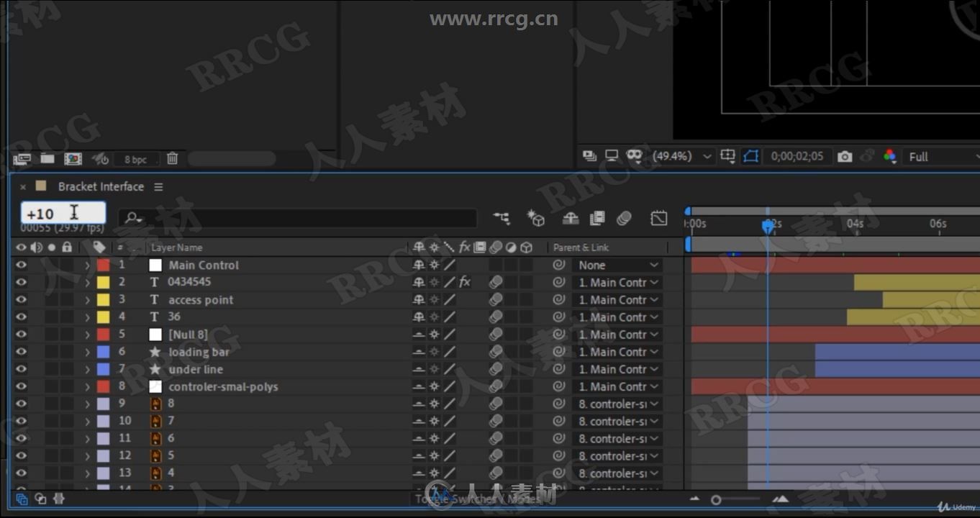Hide the under line layer
The image size is (980, 518).
tap(21, 369)
